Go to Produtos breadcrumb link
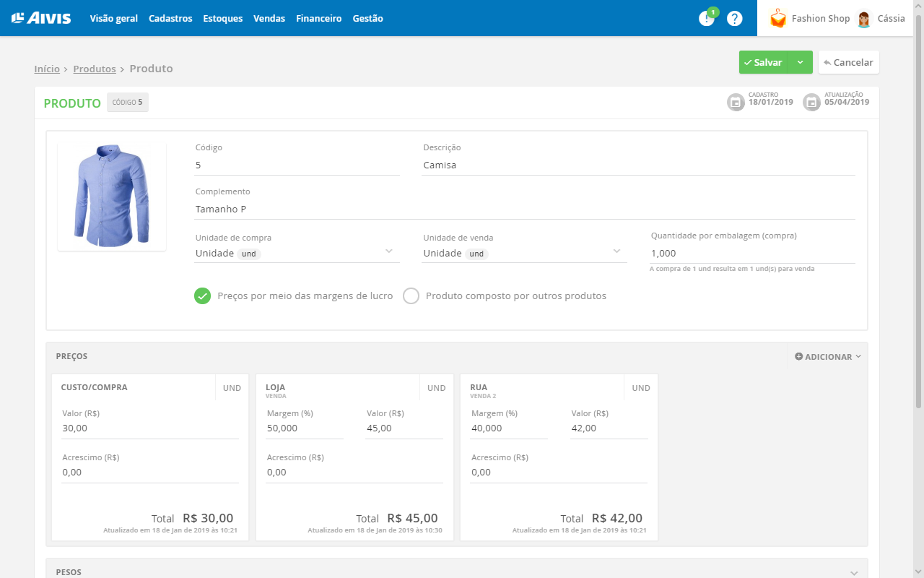The image size is (924, 578). (x=95, y=69)
